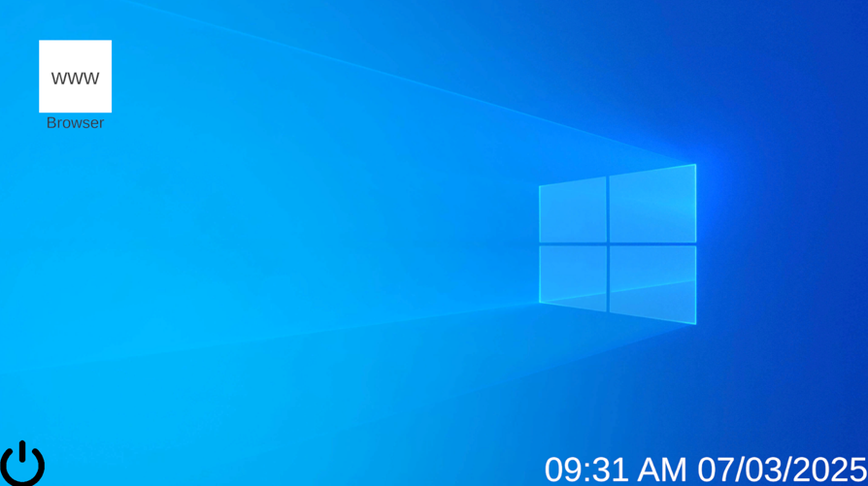Click the bottom-left pane of the Windows logo
The height and width of the screenshot is (486, 868).
coord(573,276)
